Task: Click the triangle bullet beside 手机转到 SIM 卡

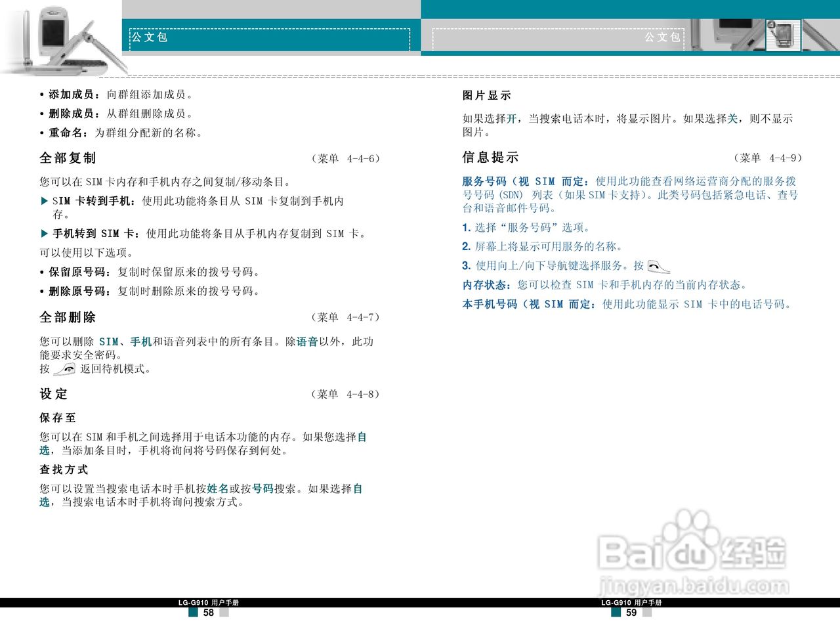Action: point(44,234)
